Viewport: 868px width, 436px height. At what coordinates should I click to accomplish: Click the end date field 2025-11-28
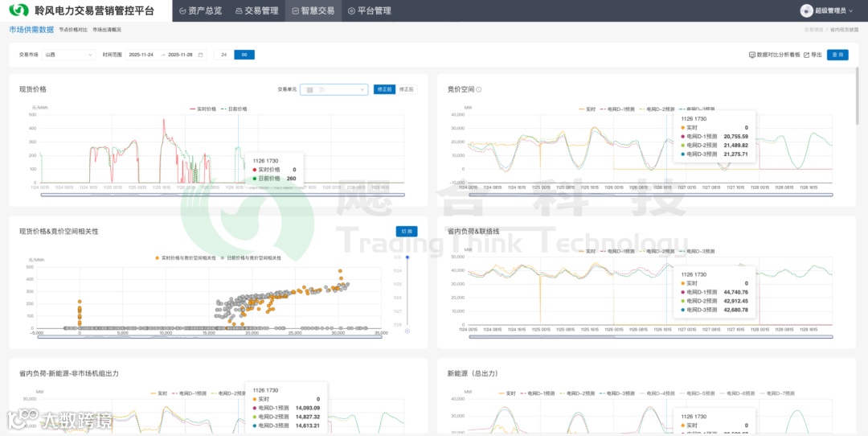(181, 55)
